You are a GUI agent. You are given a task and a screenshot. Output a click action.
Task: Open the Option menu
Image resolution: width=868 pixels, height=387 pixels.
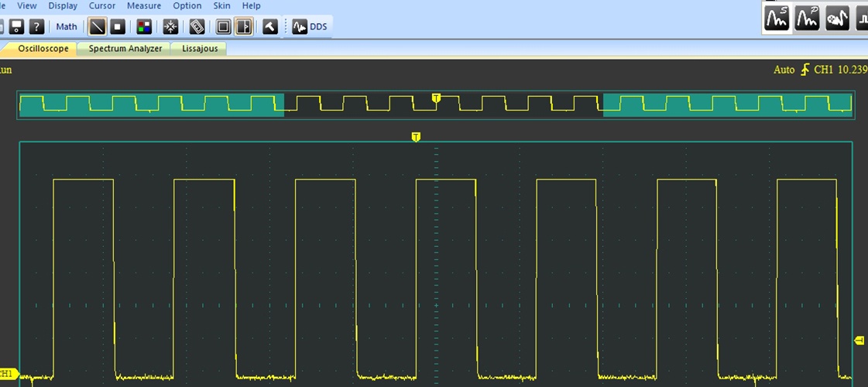(187, 5)
